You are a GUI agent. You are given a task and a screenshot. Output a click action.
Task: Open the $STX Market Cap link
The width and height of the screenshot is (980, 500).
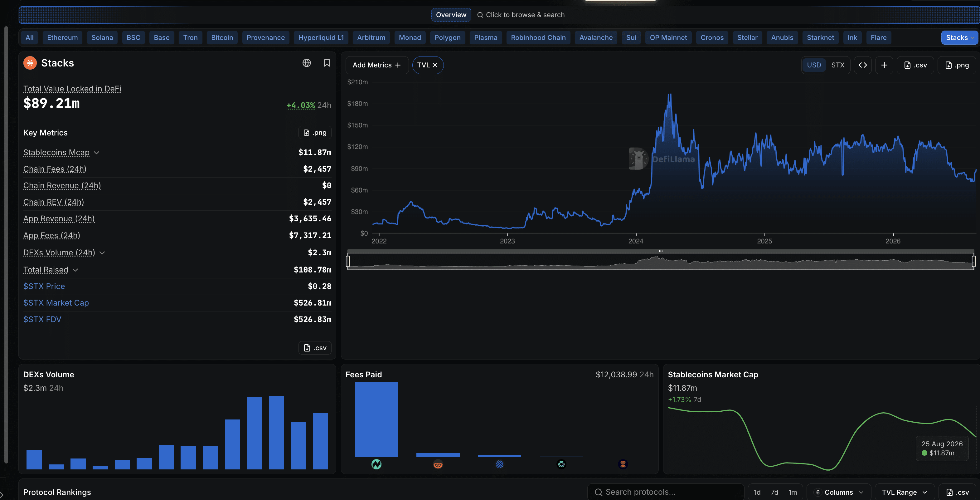click(x=56, y=303)
